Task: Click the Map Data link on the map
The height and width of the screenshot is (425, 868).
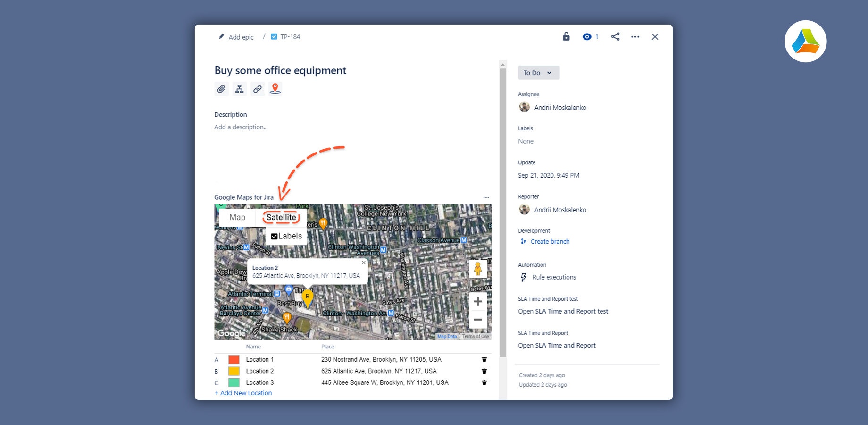Action: (447, 336)
